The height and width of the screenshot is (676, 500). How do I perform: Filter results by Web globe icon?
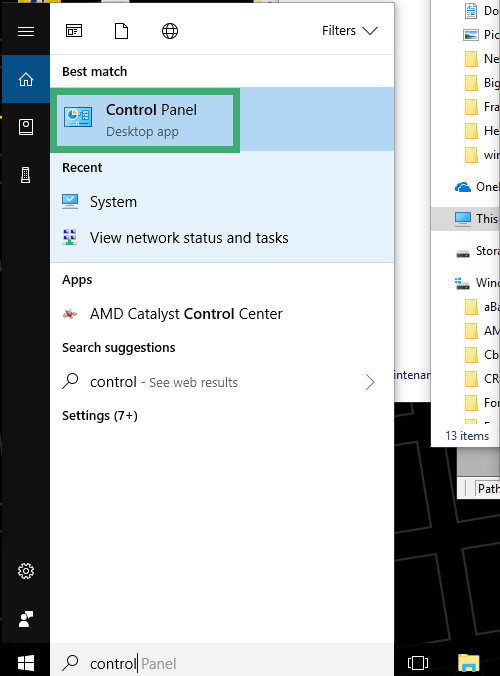click(x=170, y=31)
